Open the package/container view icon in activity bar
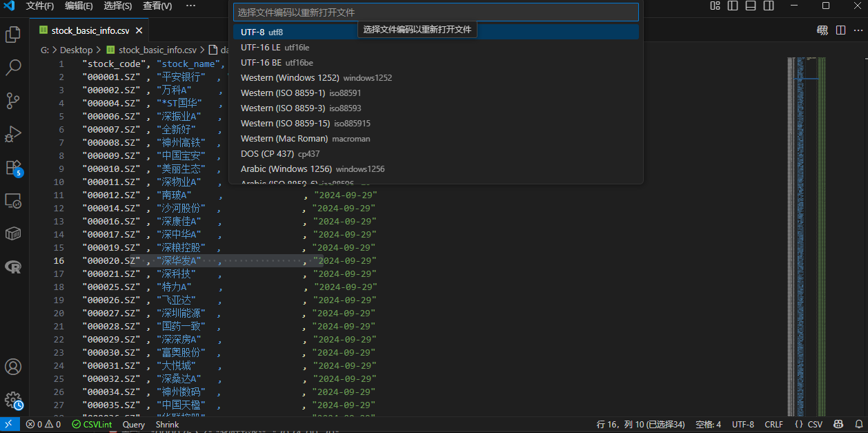The width and height of the screenshot is (868, 433). (x=13, y=234)
